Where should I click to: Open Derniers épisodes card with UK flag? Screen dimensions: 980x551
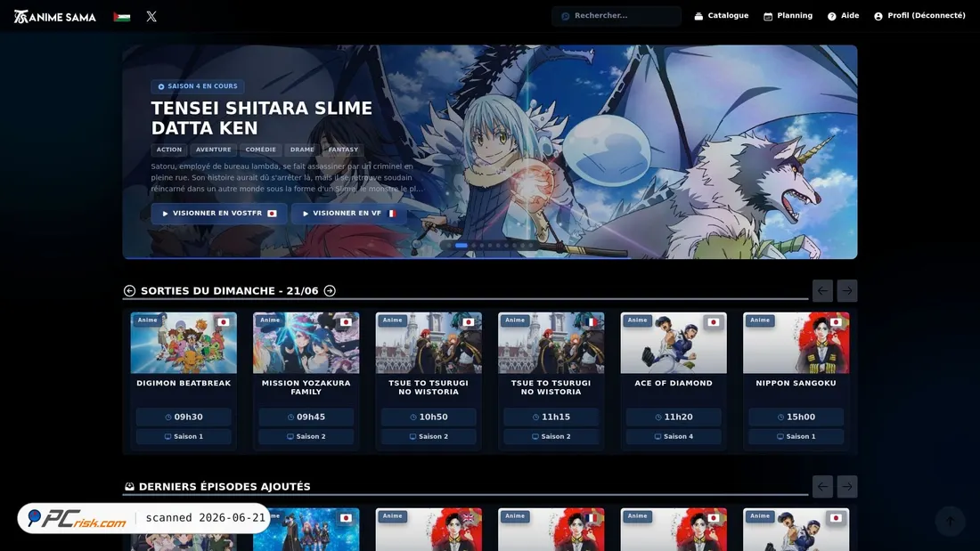click(429, 530)
